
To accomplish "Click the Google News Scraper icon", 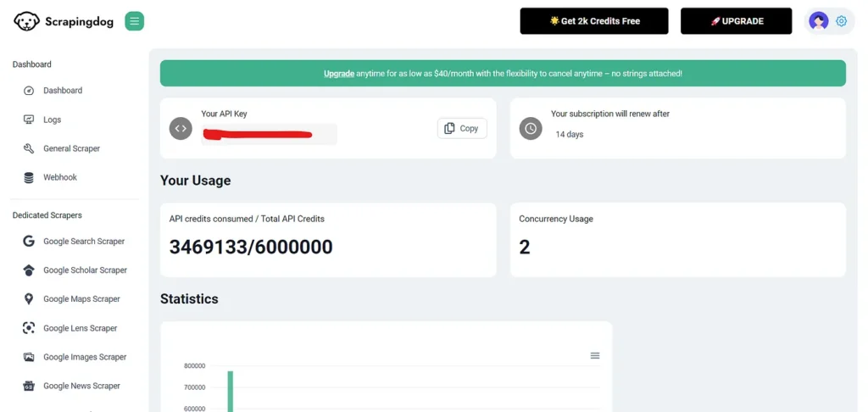I will pyautogui.click(x=29, y=386).
